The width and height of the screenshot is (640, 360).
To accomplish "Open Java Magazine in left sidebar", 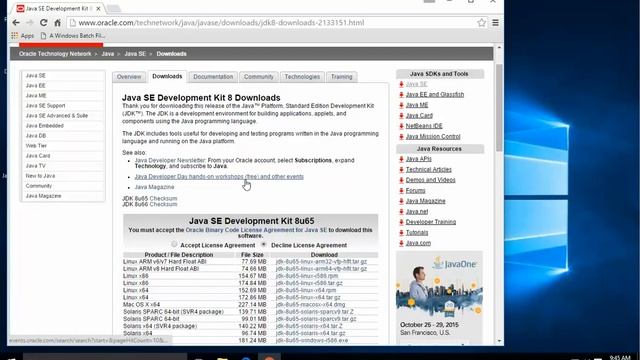I will point(43,196).
